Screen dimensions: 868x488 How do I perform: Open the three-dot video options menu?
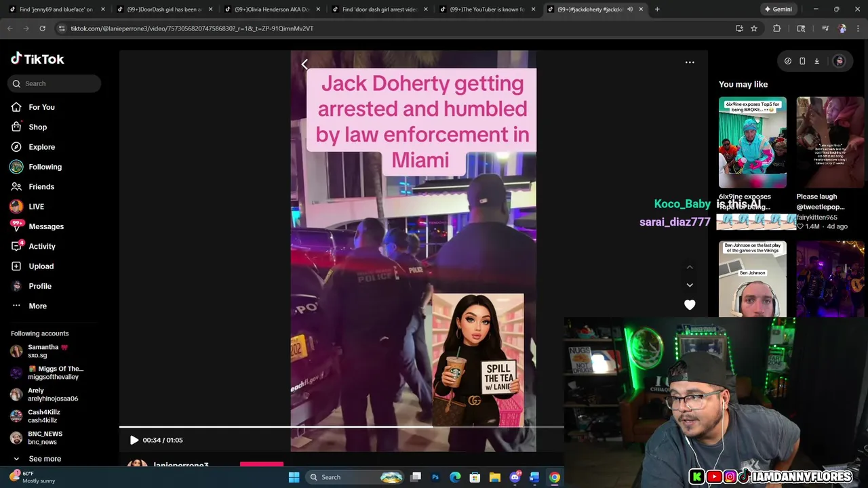tap(690, 62)
